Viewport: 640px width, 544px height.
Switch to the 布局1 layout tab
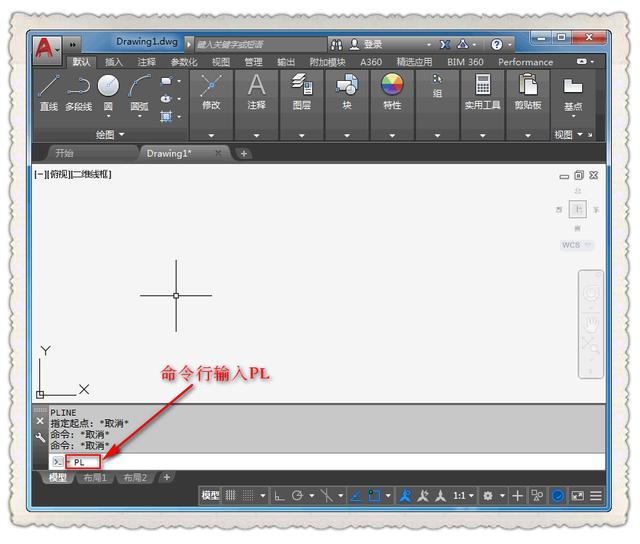coord(95,478)
